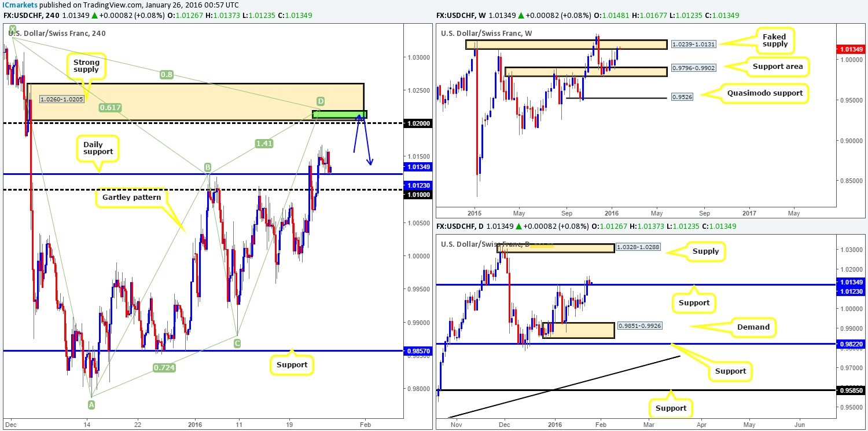
Task: Select Gartley point C marker
Action: (237, 344)
